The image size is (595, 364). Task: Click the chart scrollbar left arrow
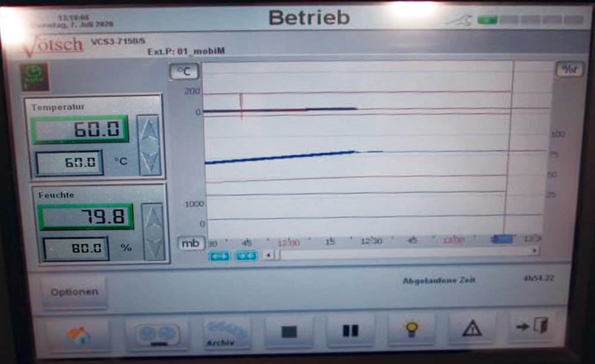click(x=268, y=255)
